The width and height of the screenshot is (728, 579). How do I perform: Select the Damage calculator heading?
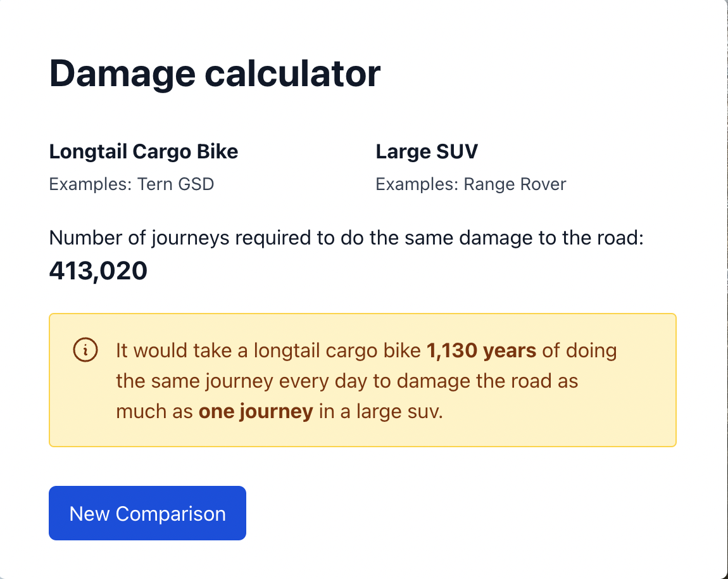point(215,73)
